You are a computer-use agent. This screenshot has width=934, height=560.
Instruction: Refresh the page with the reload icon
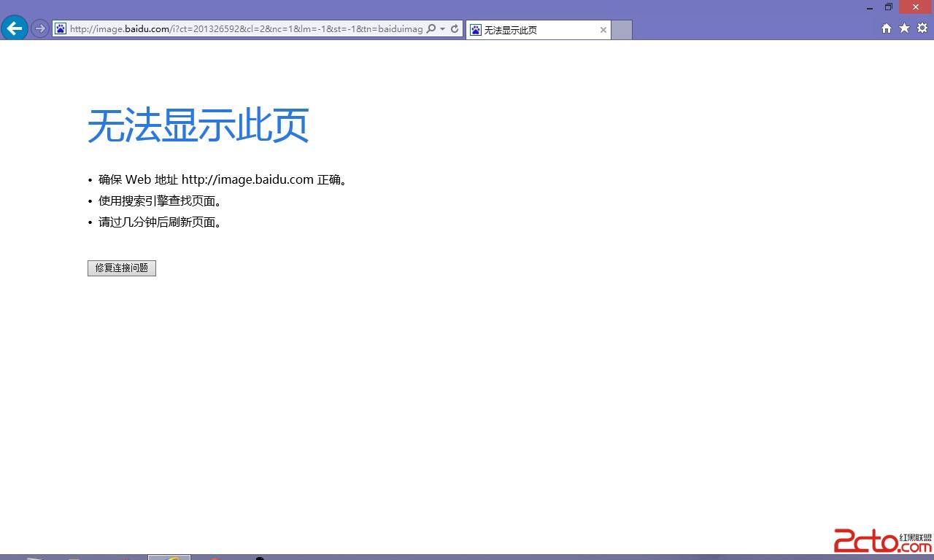[x=455, y=29]
